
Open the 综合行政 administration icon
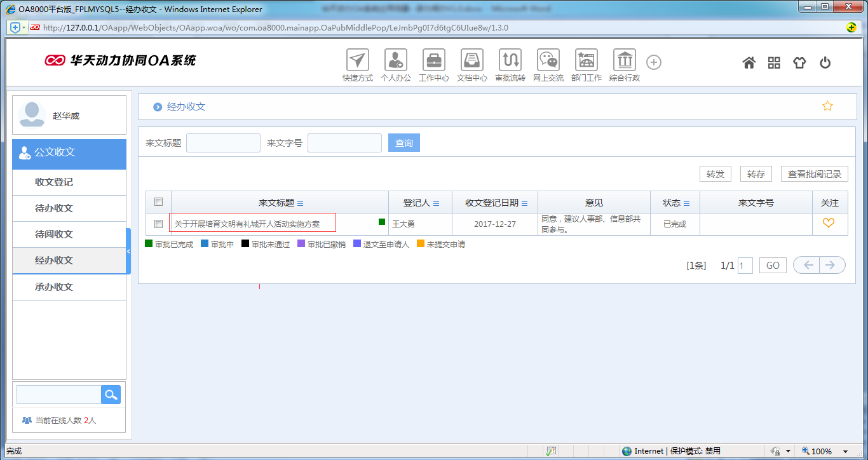click(625, 60)
